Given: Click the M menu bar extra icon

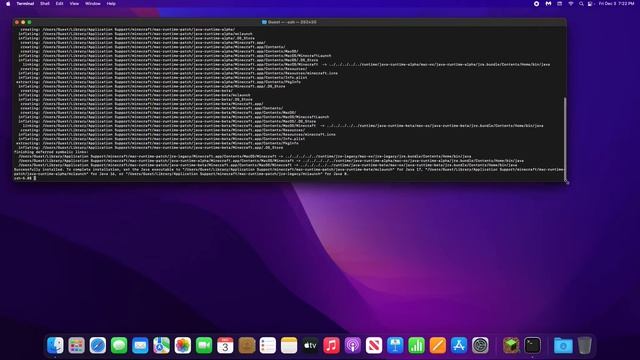Looking at the screenshot, I should pyautogui.click(x=548, y=4).
